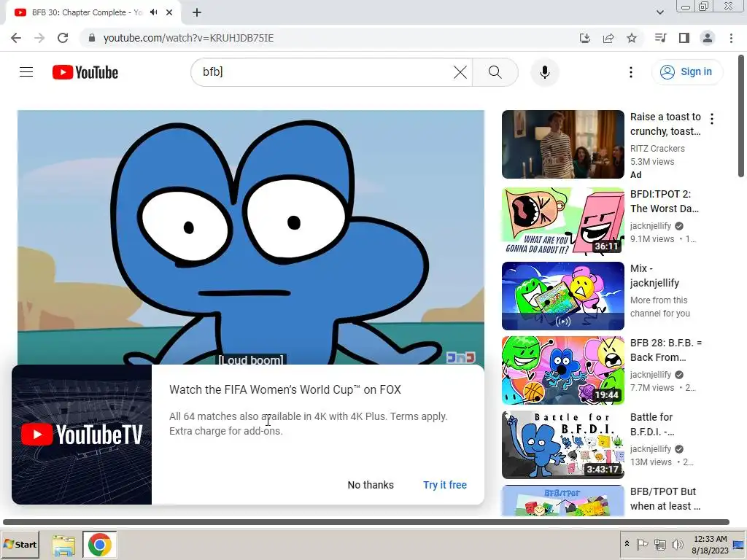Viewport: 747px width, 560px height.
Task: Mute the tab via speaker icon
Action: (x=153, y=12)
